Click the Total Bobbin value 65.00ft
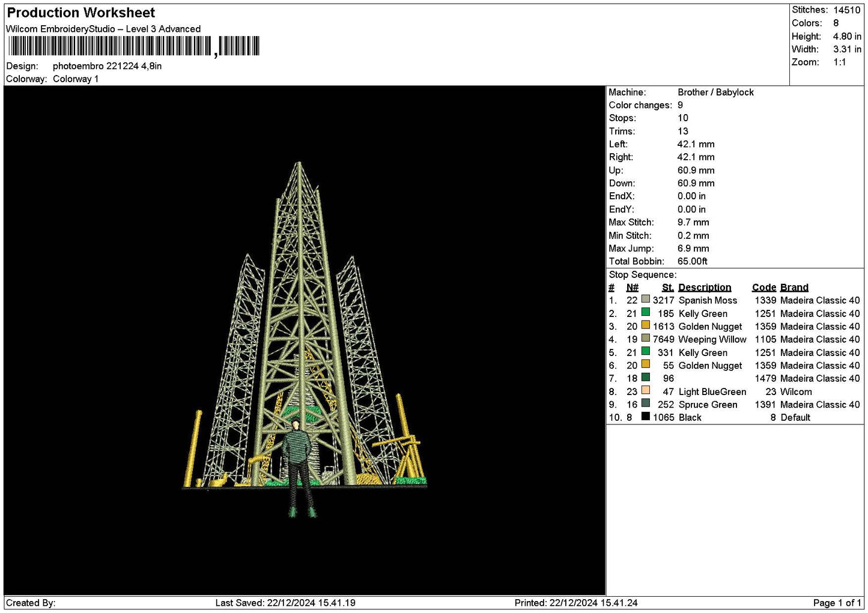This screenshot has height=613, width=868. (x=693, y=261)
